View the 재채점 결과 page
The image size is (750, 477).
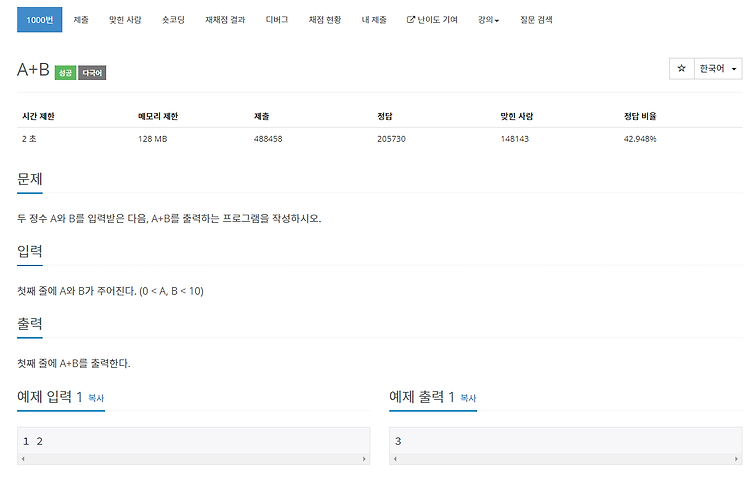225,20
